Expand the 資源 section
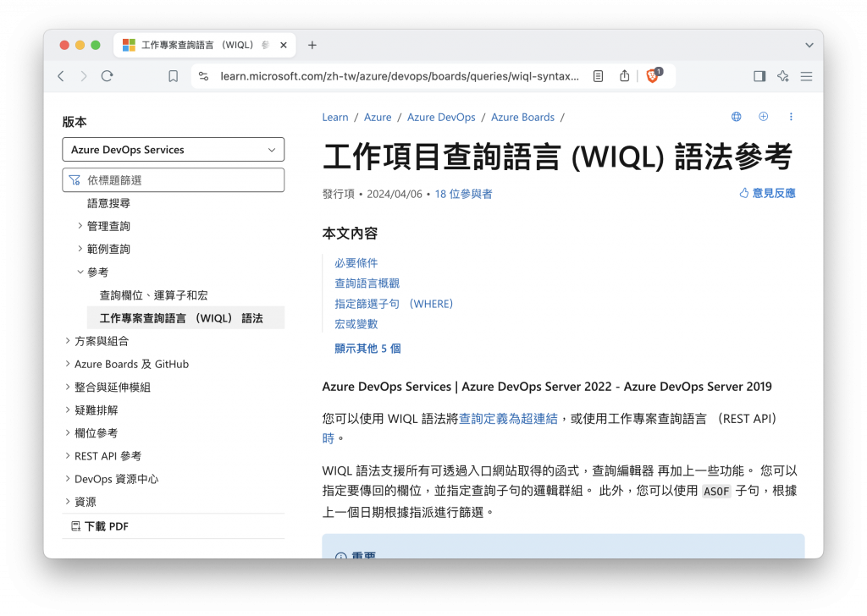 [x=68, y=502]
